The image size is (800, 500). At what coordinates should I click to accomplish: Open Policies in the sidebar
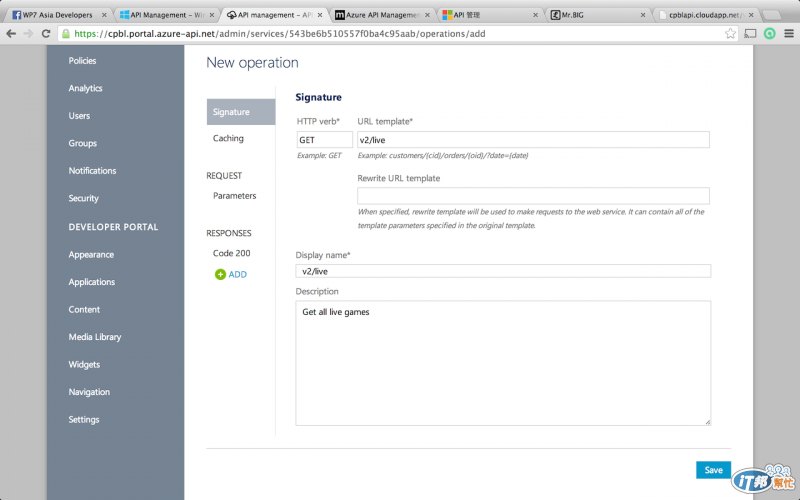pyautogui.click(x=82, y=61)
